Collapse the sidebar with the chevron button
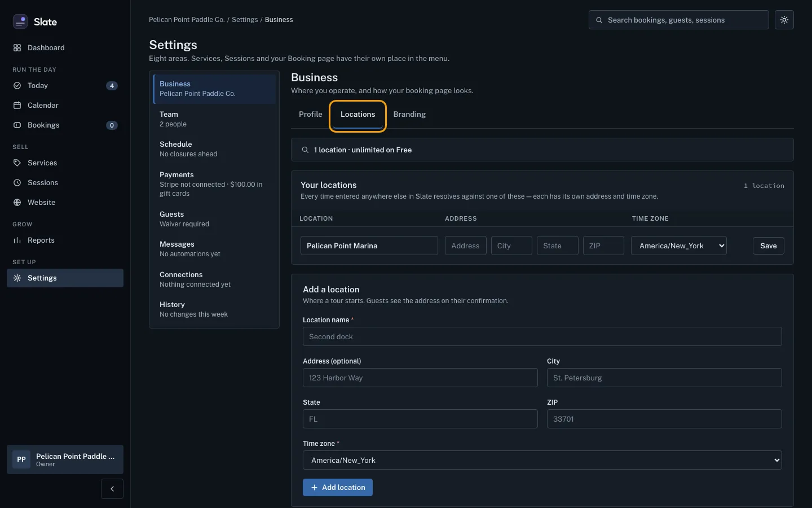Viewport: 812px width, 508px height. pos(112,489)
